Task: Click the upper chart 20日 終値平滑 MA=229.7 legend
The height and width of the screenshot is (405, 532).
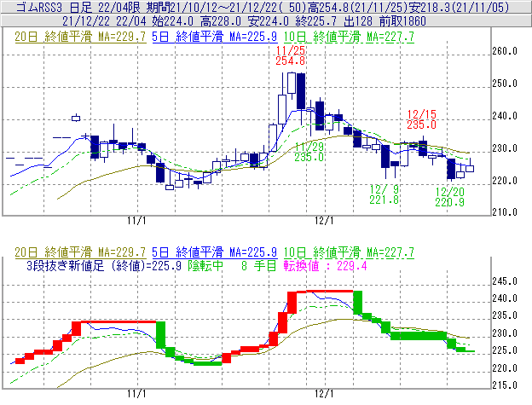Action: 80,37
